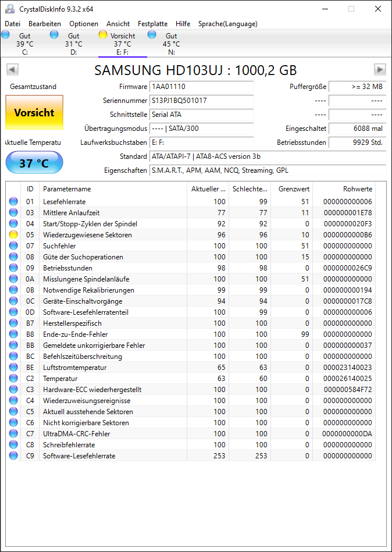Click status icon for Notwendige Rekalibrierungen

[x=13, y=290]
